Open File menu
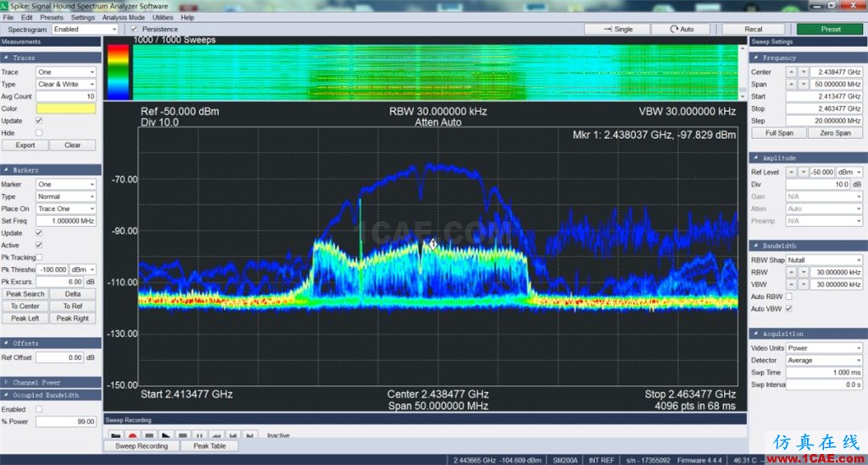The image size is (868, 465). [8, 17]
